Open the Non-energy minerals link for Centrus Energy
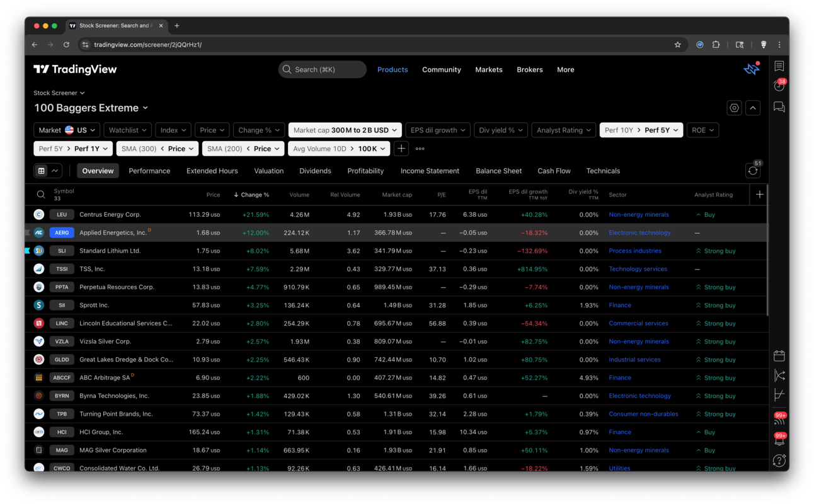814x504 pixels. (639, 215)
